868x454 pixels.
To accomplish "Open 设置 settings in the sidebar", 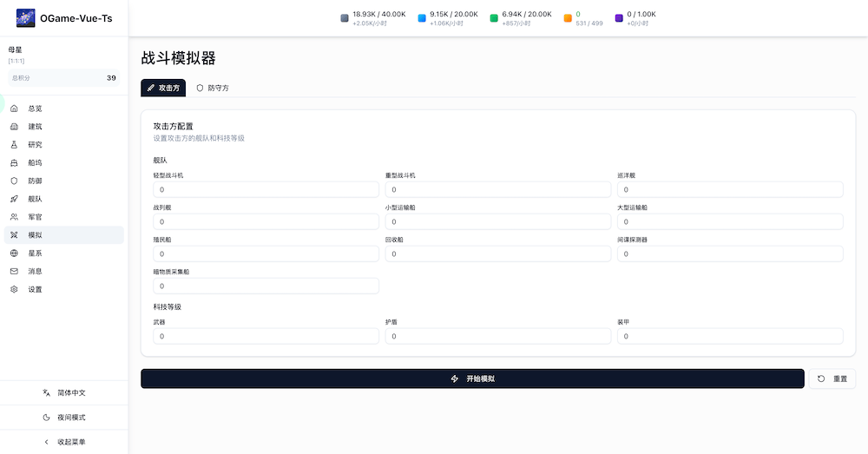I will [35, 289].
